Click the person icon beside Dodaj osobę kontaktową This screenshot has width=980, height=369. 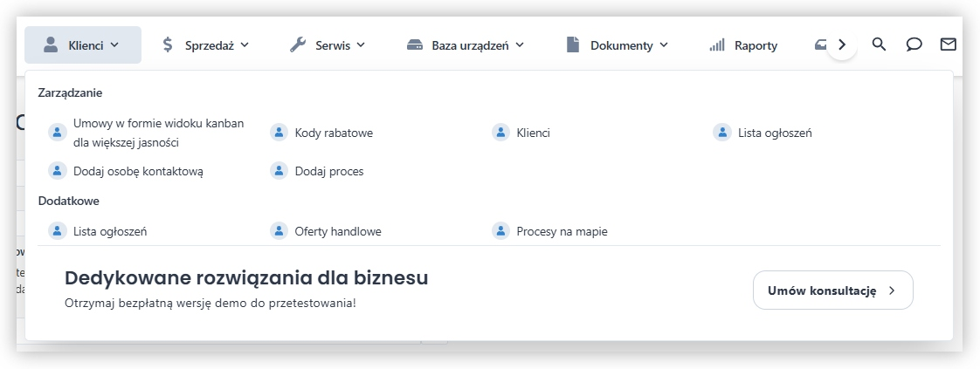click(x=57, y=171)
